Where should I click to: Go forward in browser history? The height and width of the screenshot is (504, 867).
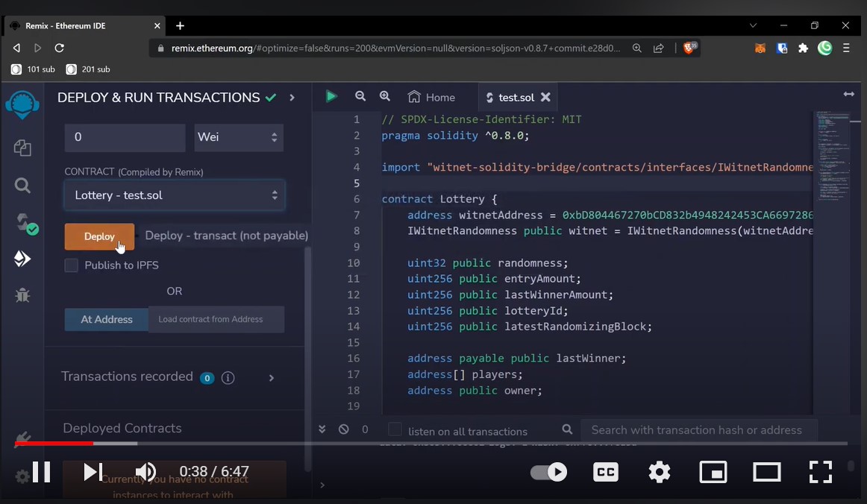click(37, 48)
